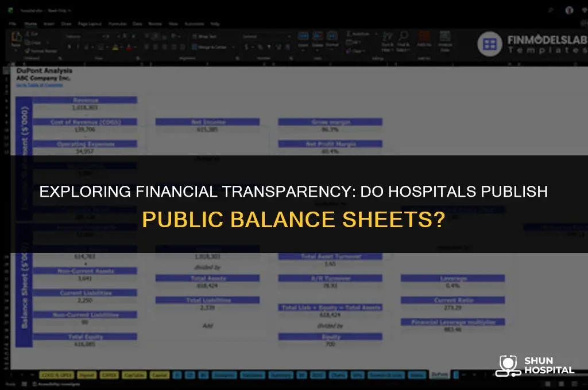Click the Cut command in Clipboard group

tap(32, 34)
